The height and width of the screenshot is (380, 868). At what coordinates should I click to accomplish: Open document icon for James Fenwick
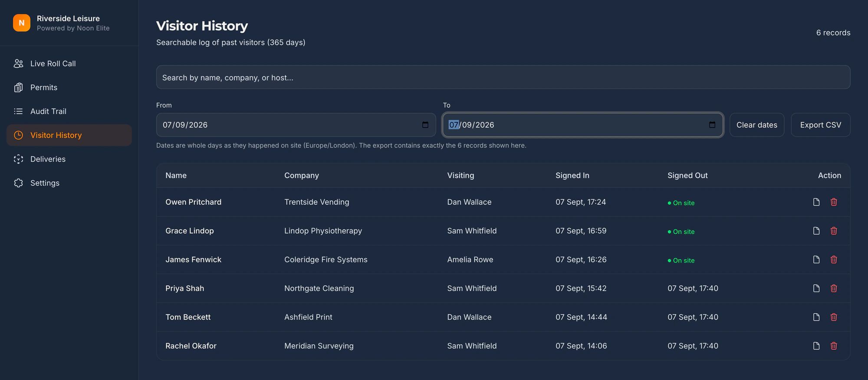(x=816, y=259)
